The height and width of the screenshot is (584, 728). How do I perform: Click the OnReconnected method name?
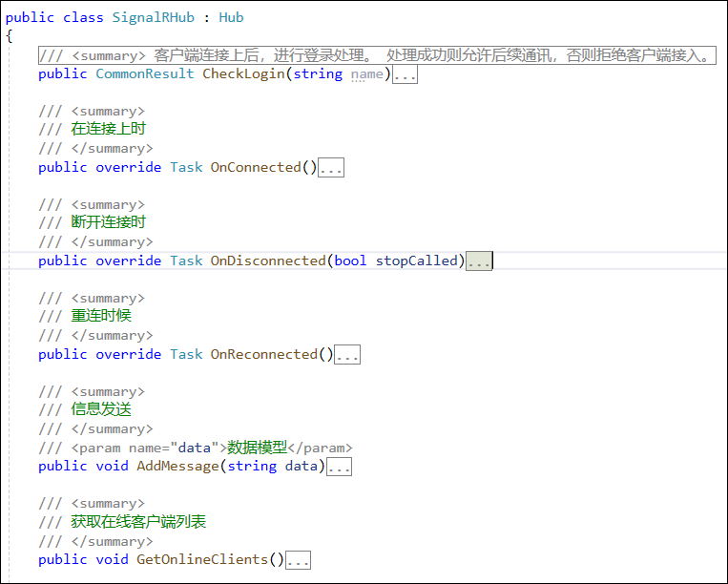tap(264, 354)
